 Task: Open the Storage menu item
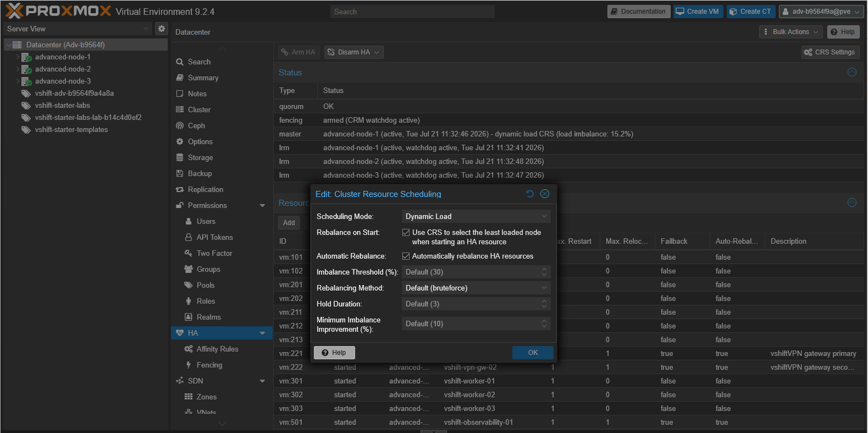(222, 158)
